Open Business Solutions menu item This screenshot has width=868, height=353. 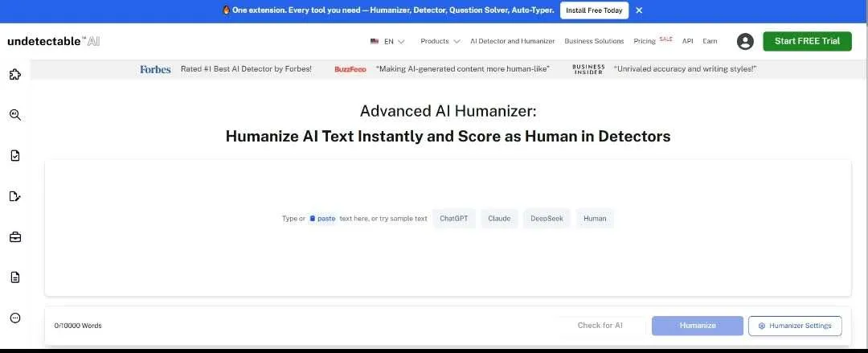(594, 41)
